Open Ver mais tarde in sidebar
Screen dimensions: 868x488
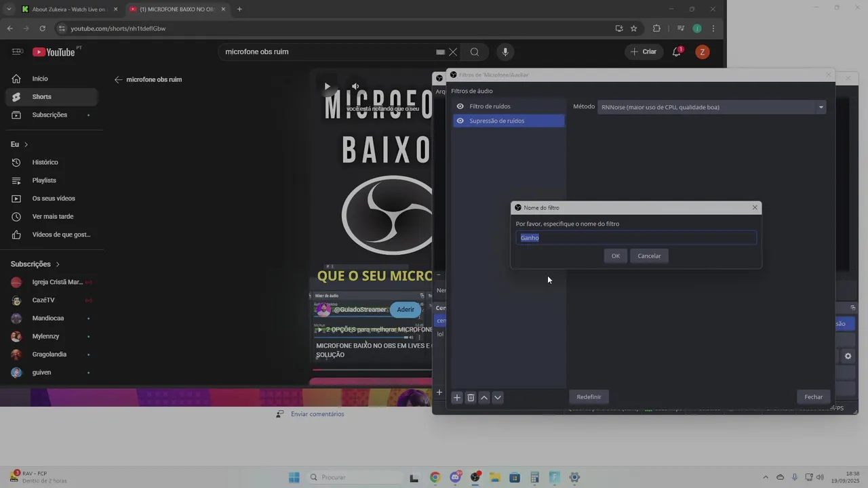click(x=52, y=216)
